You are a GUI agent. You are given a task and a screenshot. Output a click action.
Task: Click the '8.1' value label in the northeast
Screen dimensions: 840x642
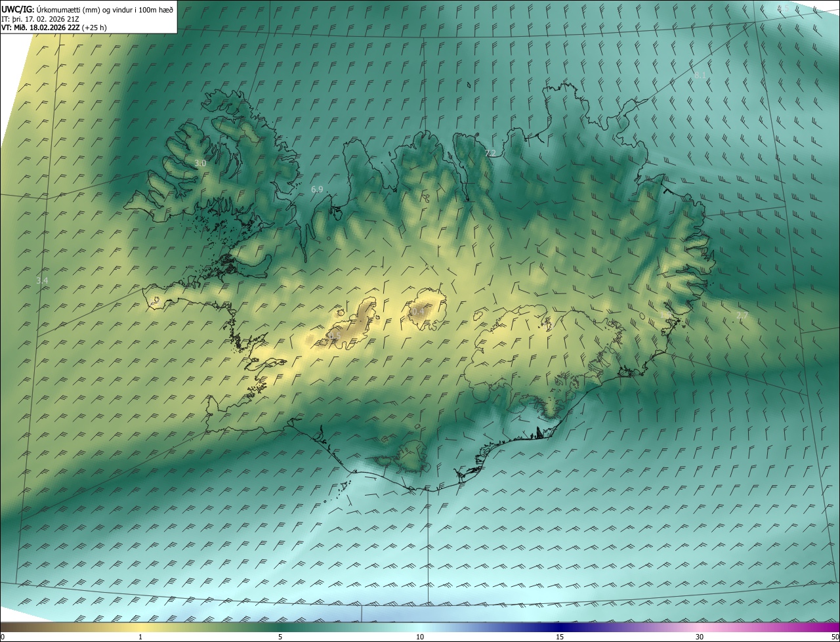pos(701,75)
